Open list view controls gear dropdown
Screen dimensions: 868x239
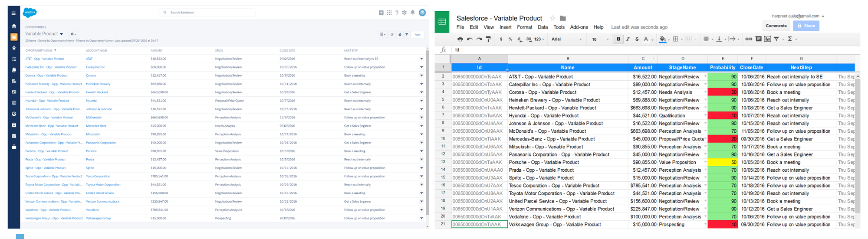(x=73, y=34)
